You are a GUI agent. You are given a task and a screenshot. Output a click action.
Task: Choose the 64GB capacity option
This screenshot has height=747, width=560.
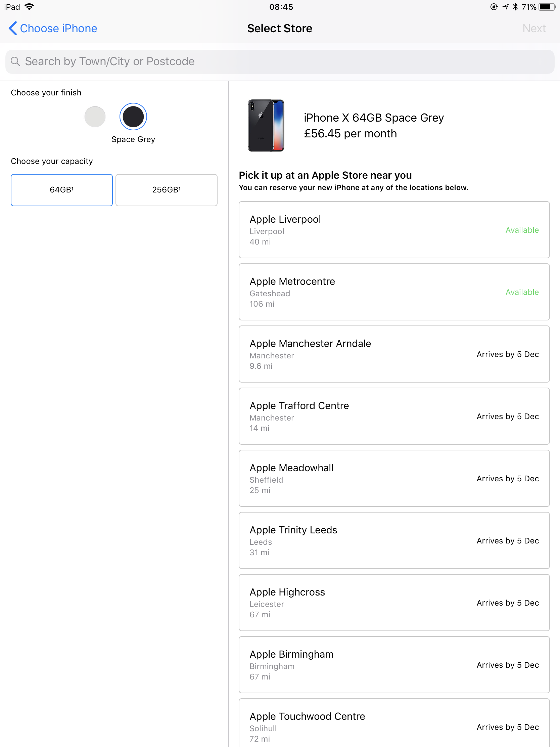62,190
